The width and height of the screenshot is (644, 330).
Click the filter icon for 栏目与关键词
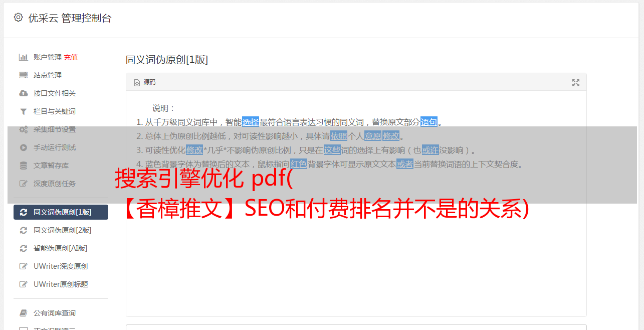[23, 111]
